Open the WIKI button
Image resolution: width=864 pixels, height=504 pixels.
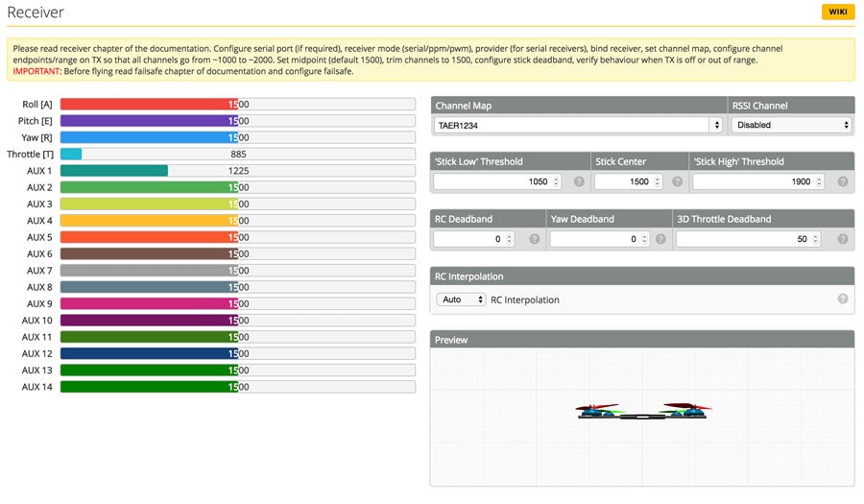[x=837, y=12]
